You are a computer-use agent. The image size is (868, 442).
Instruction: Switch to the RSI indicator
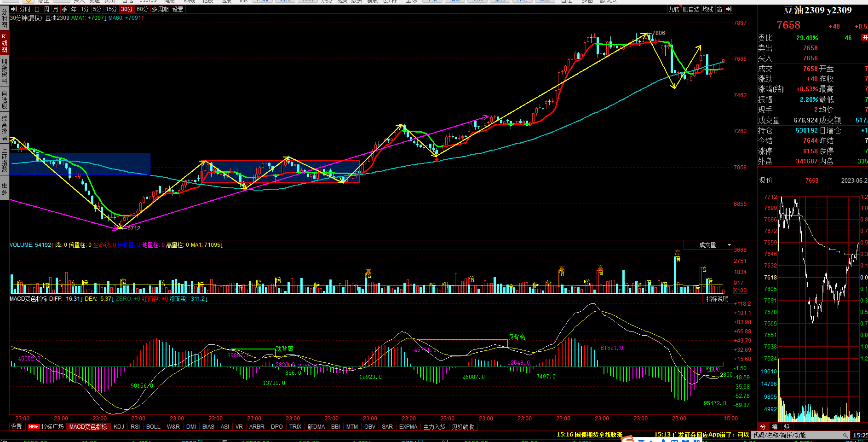135,427
